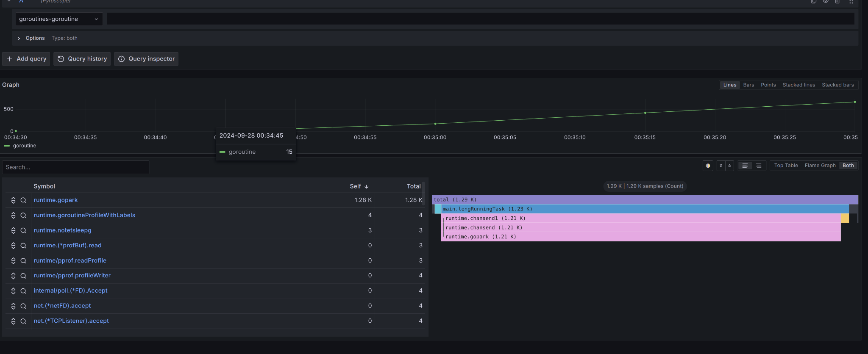Image resolution: width=868 pixels, height=354 pixels.
Task: Click the double-chevron-up expand all button
Action: pyautogui.click(x=729, y=166)
